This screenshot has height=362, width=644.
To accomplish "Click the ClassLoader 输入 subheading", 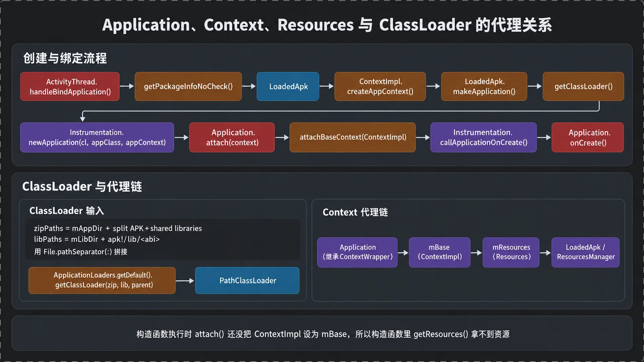I will [x=67, y=211].
